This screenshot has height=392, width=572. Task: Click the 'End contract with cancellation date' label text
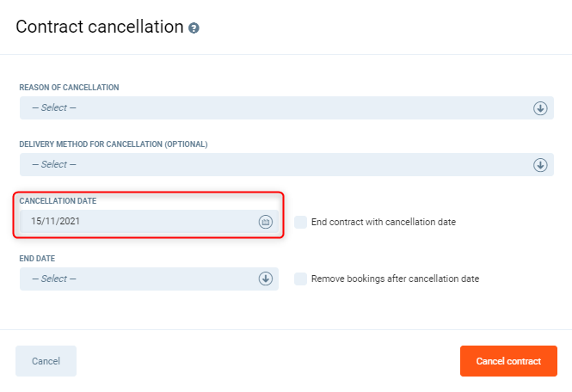click(383, 222)
